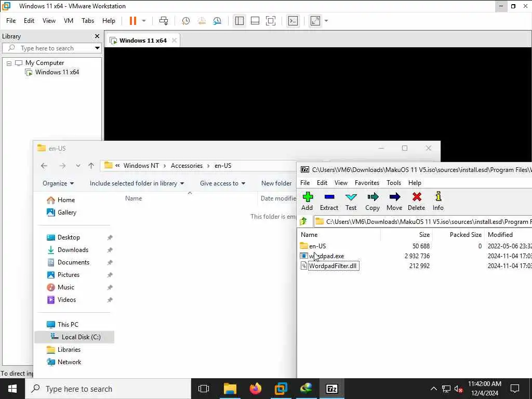Select wordpad.exe in the 7-Zip list
This screenshot has width=532, height=399.
(x=326, y=256)
